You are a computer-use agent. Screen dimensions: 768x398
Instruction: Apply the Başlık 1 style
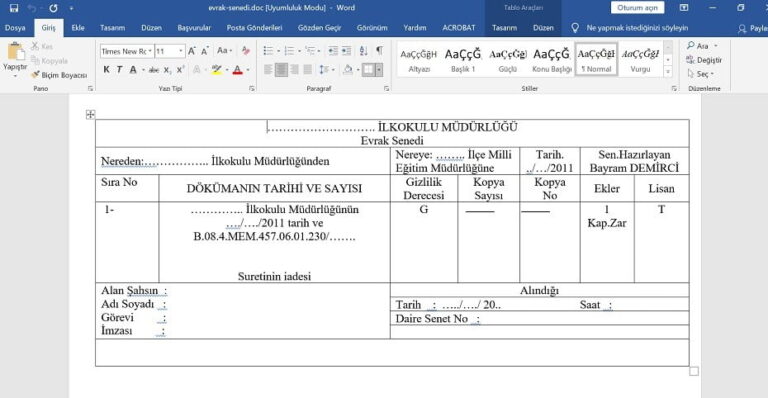[x=463, y=59]
